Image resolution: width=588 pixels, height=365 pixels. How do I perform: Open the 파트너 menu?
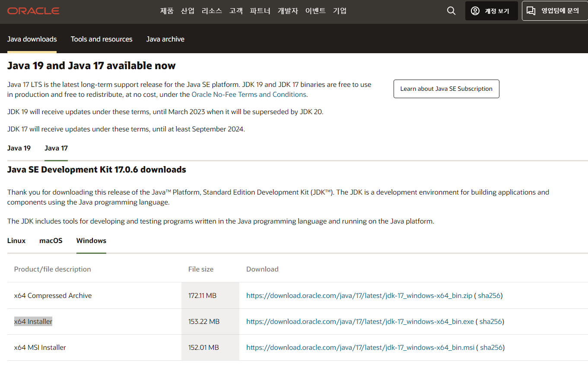[260, 11]
